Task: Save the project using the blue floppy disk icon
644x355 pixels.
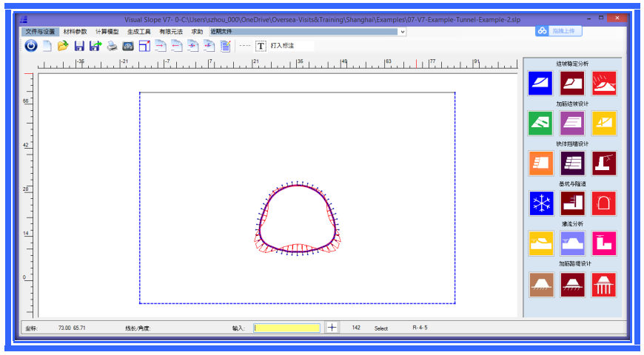Action: pyautogui.click(x=79, y=46)
